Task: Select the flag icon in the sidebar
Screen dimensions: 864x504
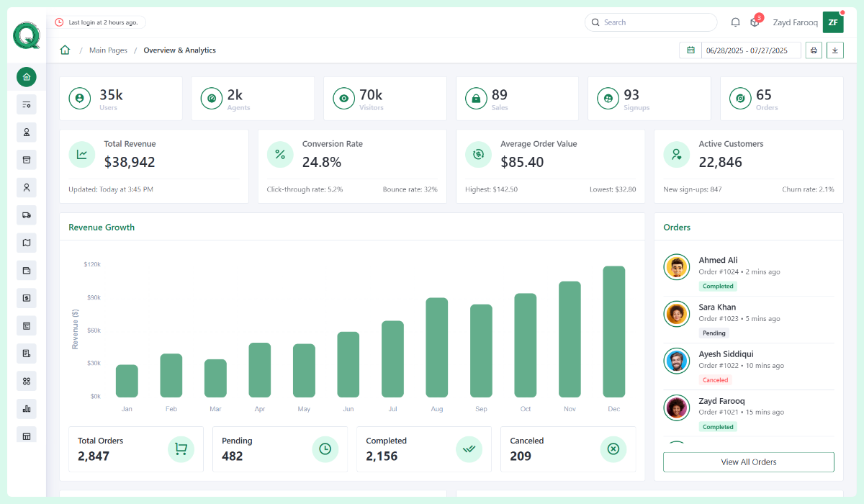Action: click(x=26, y=243)
